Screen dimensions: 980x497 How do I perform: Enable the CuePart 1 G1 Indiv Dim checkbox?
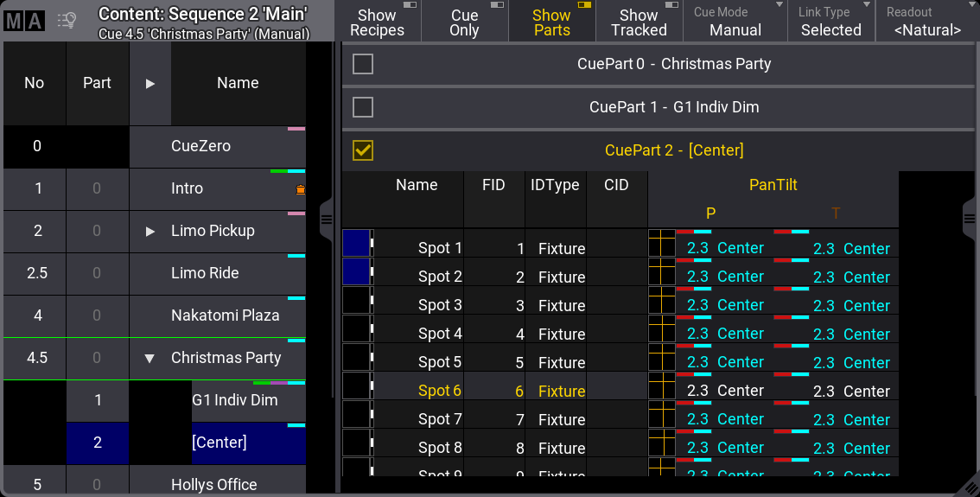click(363, 107)
